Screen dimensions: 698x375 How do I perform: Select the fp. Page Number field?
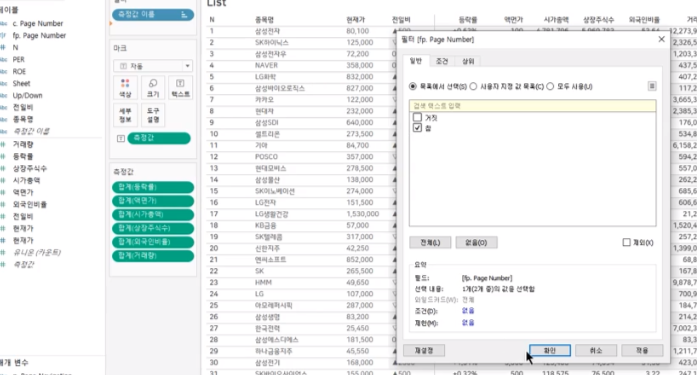pyautogui.click(x=39, y=36)
